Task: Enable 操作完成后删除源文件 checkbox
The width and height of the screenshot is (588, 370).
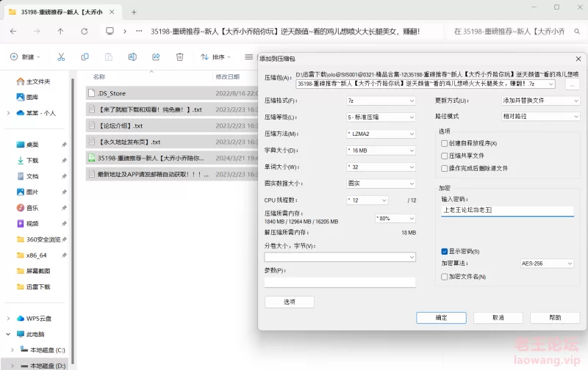Action: [444, 168]
